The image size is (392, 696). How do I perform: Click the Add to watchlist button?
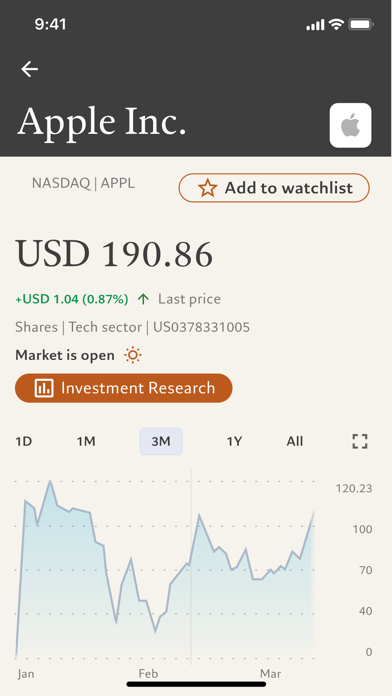coord(274,188)
